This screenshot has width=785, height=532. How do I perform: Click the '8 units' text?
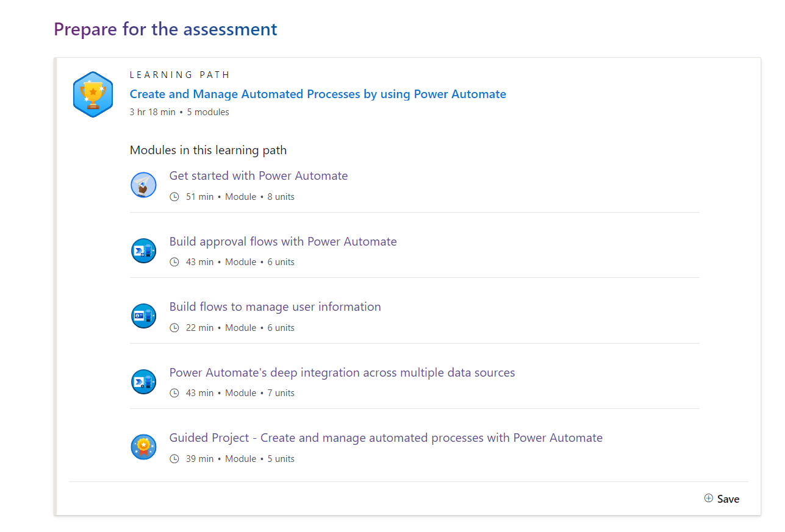(x=281, y=197)
